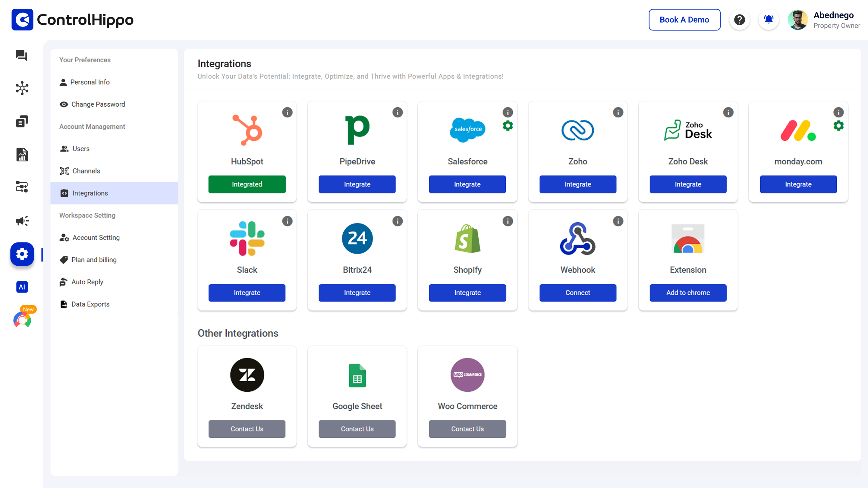Click the campaigns megaphone sidebar icon
868x488 pixels.
click(22, 221)
